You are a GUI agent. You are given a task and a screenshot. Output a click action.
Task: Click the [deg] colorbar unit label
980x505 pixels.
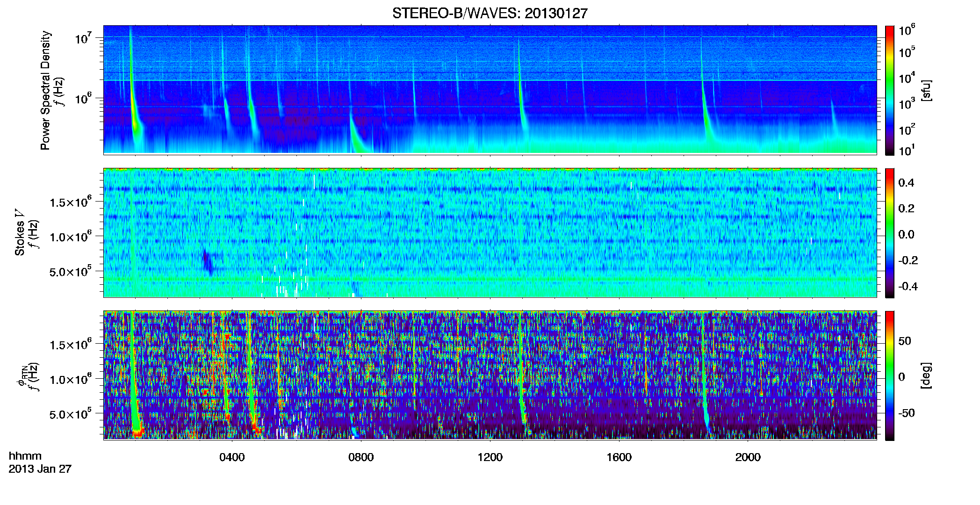coord(926,375)
